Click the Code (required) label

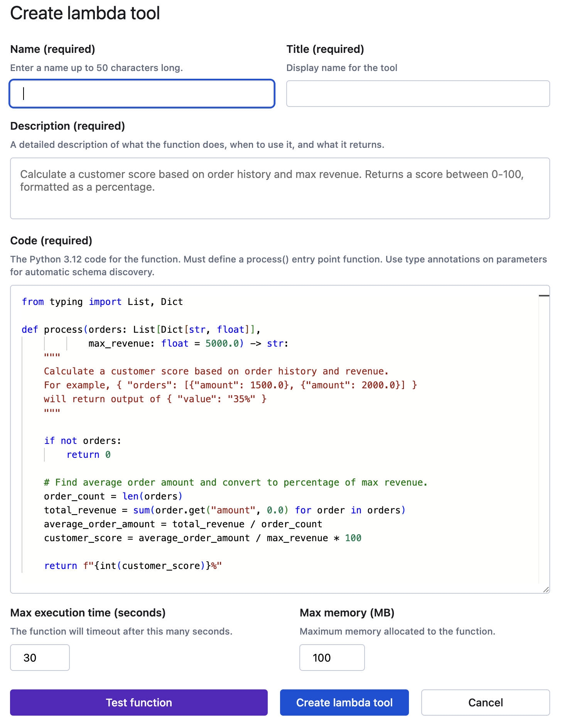point(51,240)
